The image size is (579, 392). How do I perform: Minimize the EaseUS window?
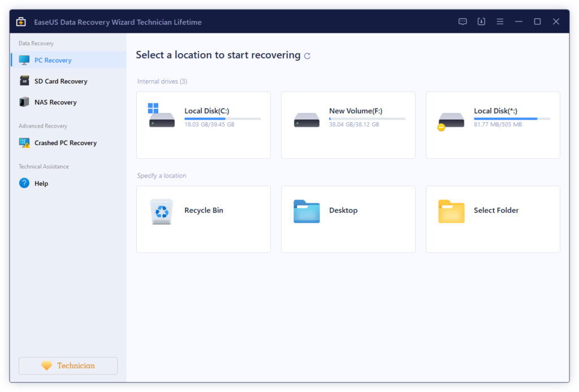(519, 22)
